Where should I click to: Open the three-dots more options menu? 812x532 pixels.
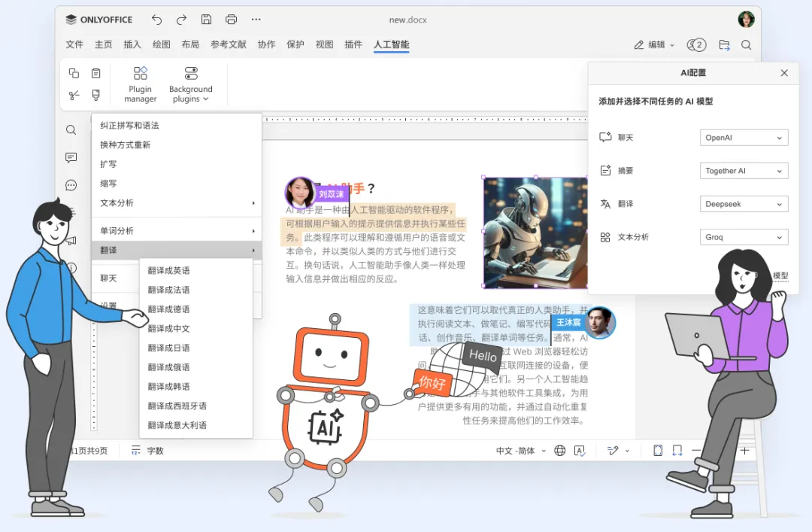click(x=256, y=20)
